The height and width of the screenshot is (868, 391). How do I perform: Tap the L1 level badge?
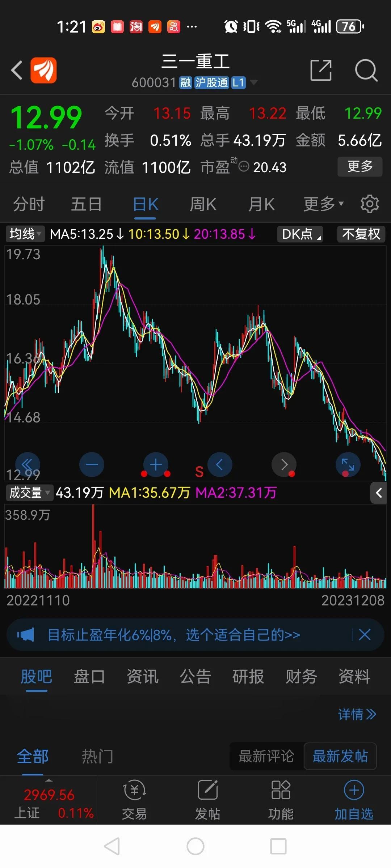pos(238,82)
